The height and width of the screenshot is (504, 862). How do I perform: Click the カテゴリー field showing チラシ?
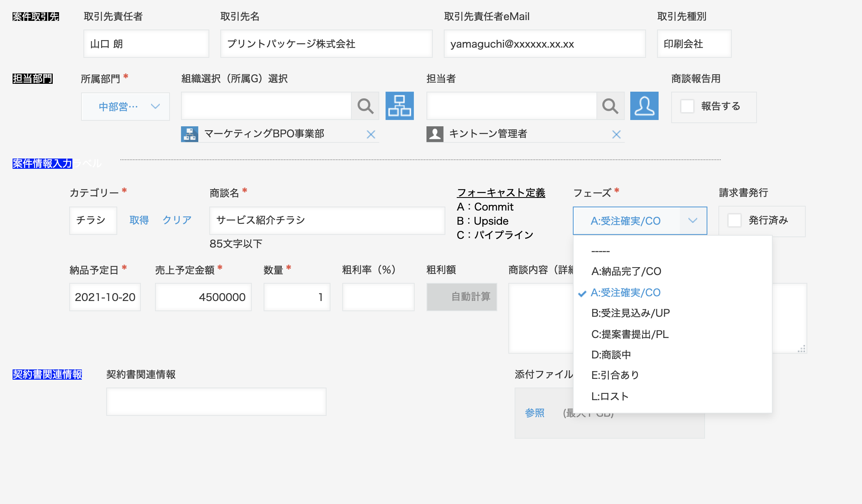click(93, 221)
